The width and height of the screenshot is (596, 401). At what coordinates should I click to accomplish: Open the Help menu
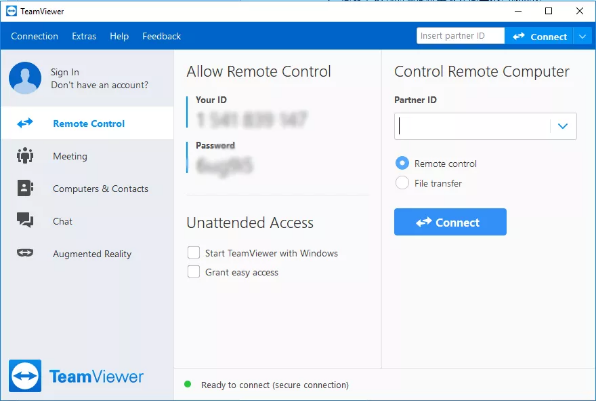click(119, 36)
